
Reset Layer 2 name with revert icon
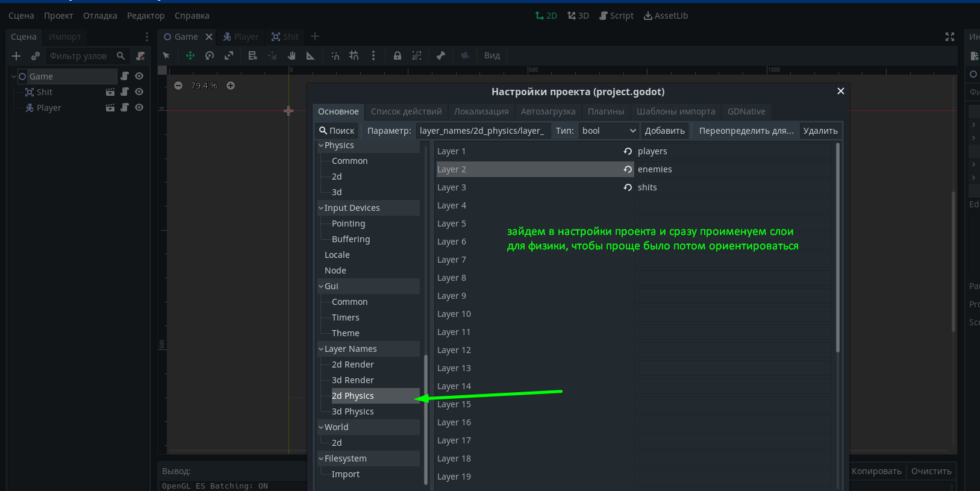pos(628,169)
